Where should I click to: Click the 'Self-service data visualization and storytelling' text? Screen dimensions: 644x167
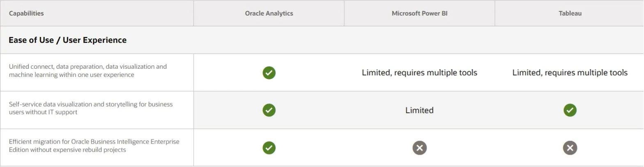point(91,108)
